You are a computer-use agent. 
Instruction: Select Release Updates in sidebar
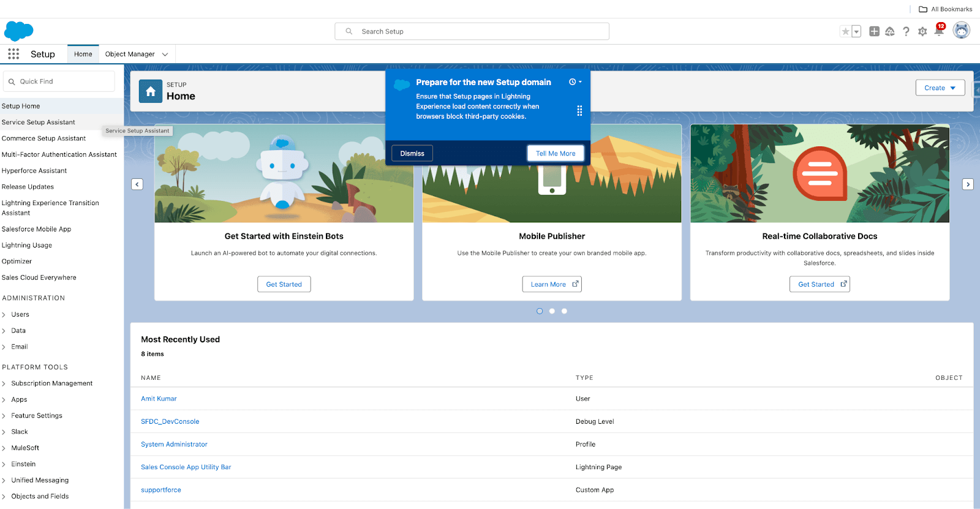tap(28, 187)
